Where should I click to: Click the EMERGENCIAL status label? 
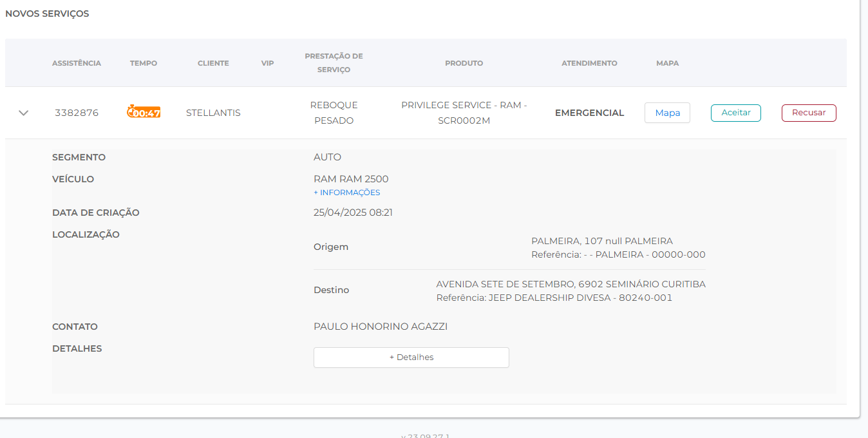pos(589,113)
